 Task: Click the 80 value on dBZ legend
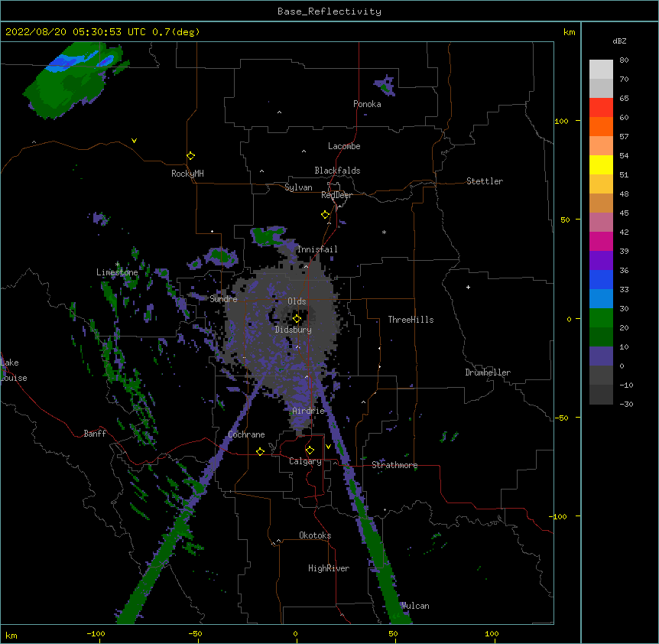click(x=624, y=60)
